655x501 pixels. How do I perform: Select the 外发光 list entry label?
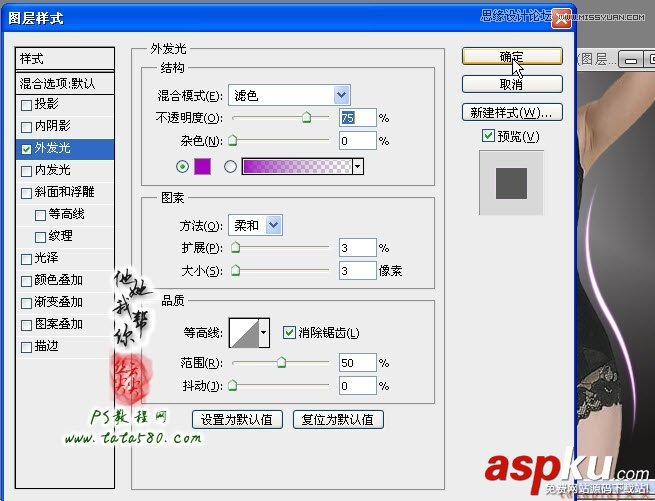[x=52, y=148]
